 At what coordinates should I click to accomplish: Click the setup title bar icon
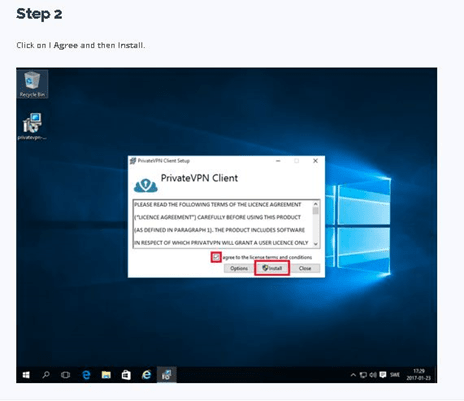(x=133, y=161)
